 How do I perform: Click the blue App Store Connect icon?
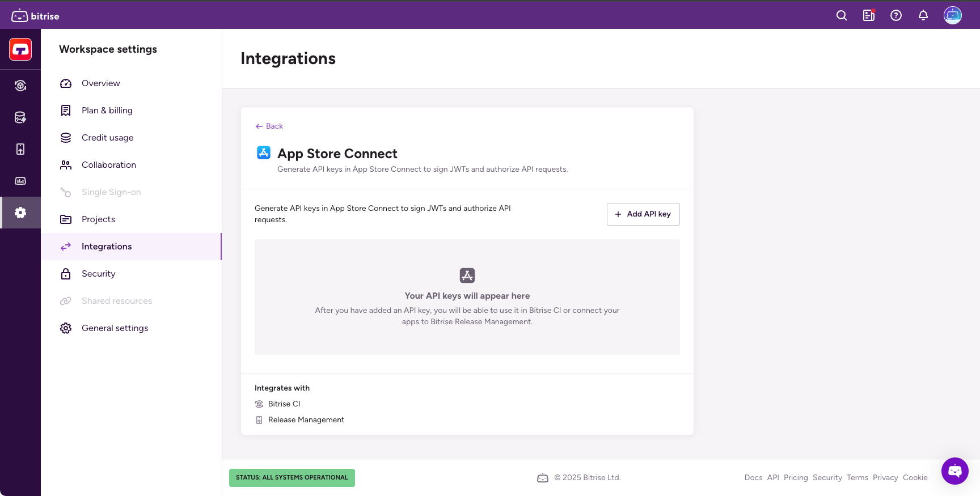[x=264, y=152]
